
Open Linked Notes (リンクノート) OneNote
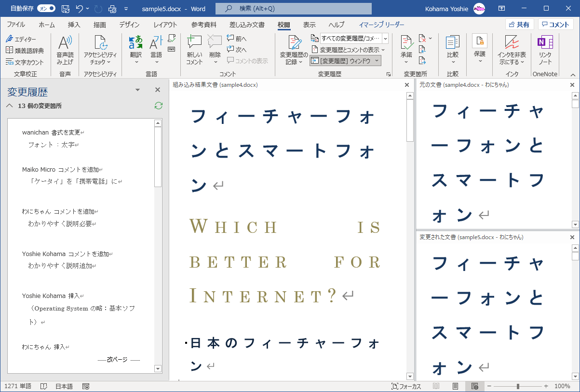coord(545,51)
